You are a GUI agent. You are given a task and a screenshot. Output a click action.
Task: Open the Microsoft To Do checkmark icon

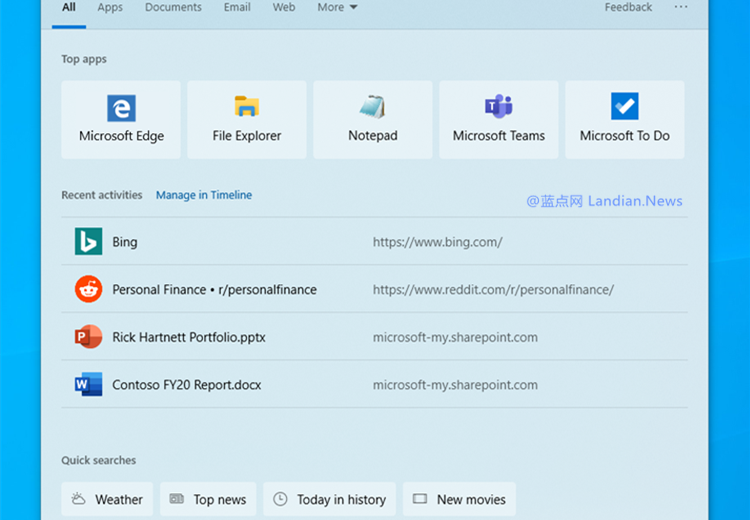coord(625,106)
